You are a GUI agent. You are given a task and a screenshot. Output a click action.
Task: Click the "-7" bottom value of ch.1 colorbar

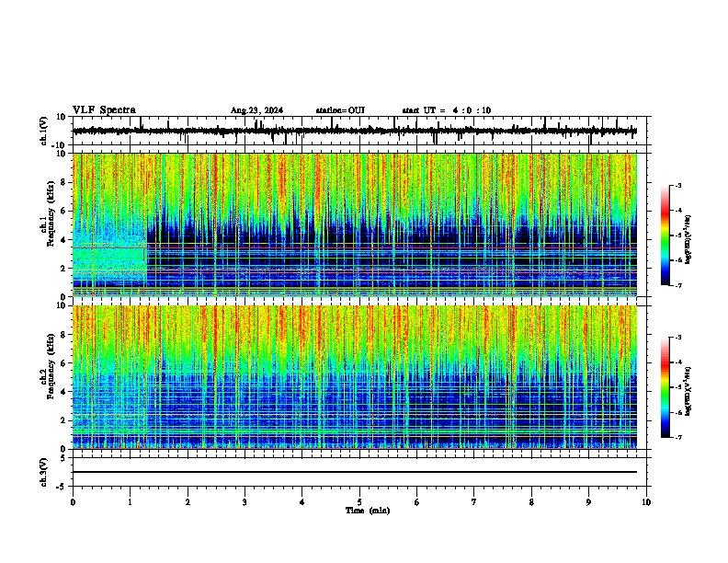tap(677, 285)
